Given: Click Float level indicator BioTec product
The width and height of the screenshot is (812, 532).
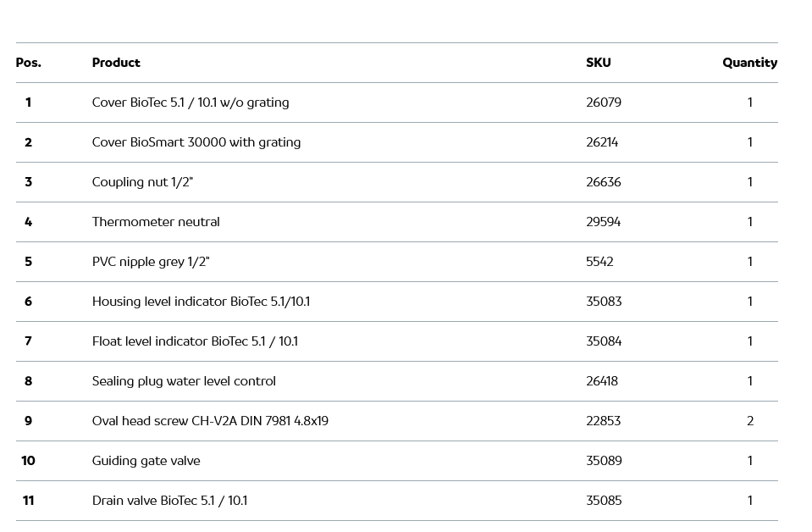Looking at the screenshot, I should click(x=195, y=341).
